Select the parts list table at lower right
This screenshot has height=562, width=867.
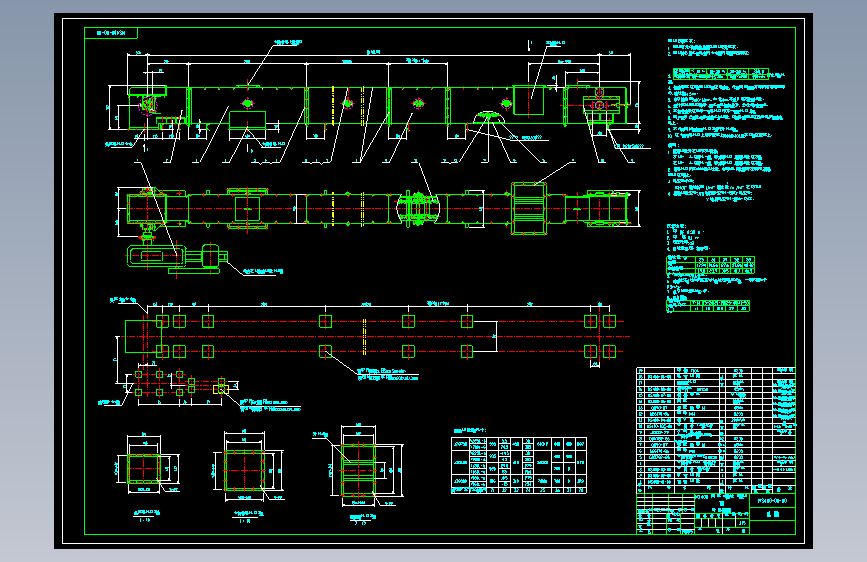[x=715, y=430]
